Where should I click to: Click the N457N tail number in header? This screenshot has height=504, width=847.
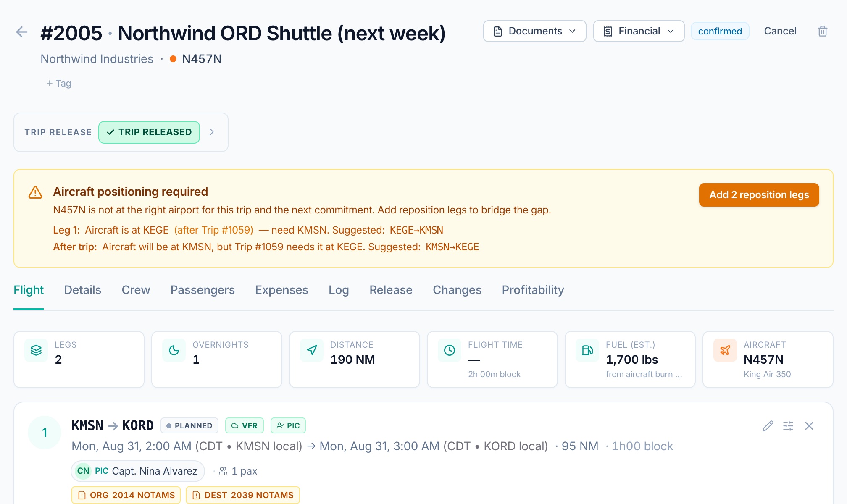pyautogui.click(x=202, y=59)
